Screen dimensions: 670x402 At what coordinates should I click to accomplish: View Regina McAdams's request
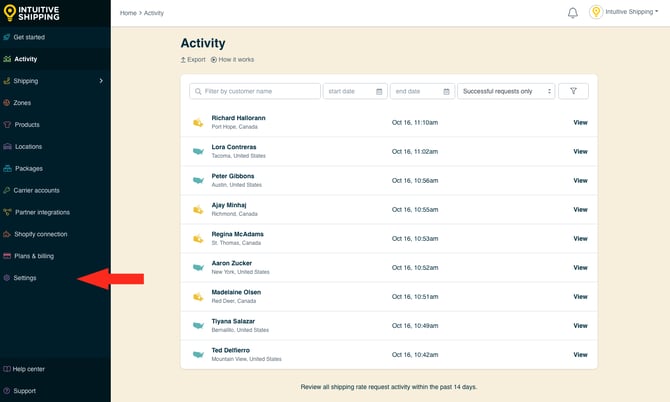click(x=580, y=238)
